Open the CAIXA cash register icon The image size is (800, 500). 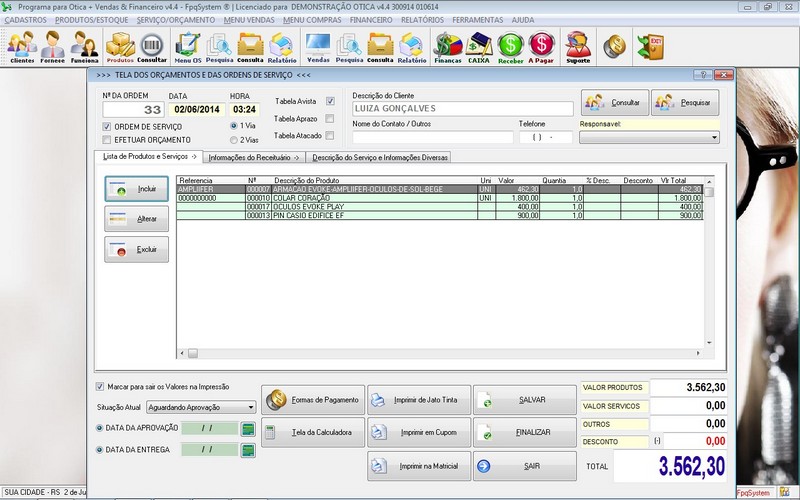479,46
